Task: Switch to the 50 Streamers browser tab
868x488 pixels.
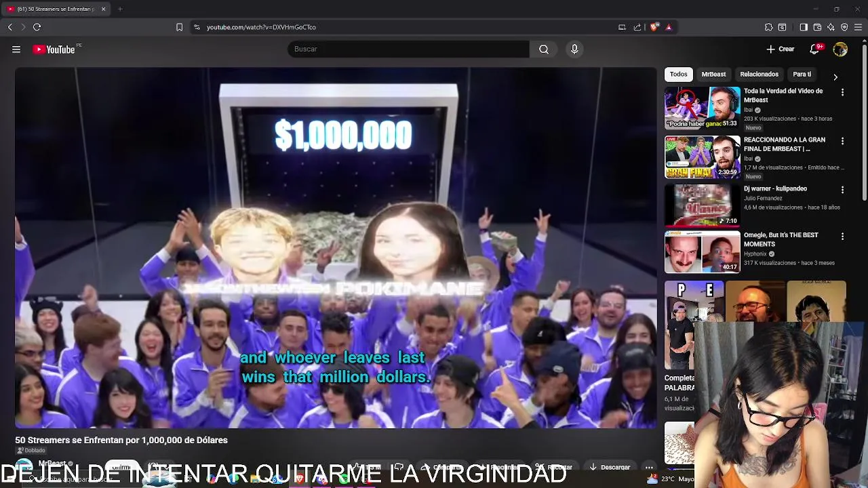Action: pos(57,9)
